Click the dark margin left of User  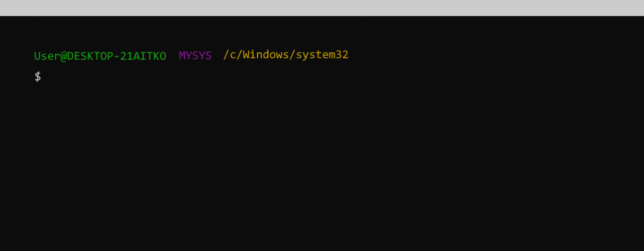(17, 56)
